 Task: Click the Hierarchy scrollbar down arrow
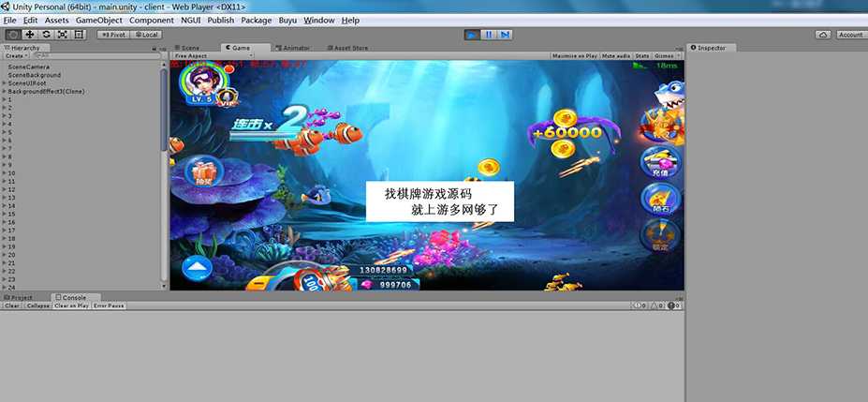(164, 287)
